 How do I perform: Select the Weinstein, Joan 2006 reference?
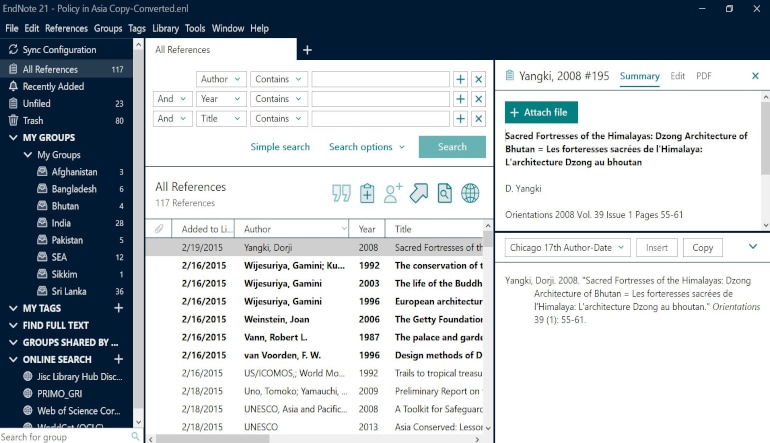(314, 319)
